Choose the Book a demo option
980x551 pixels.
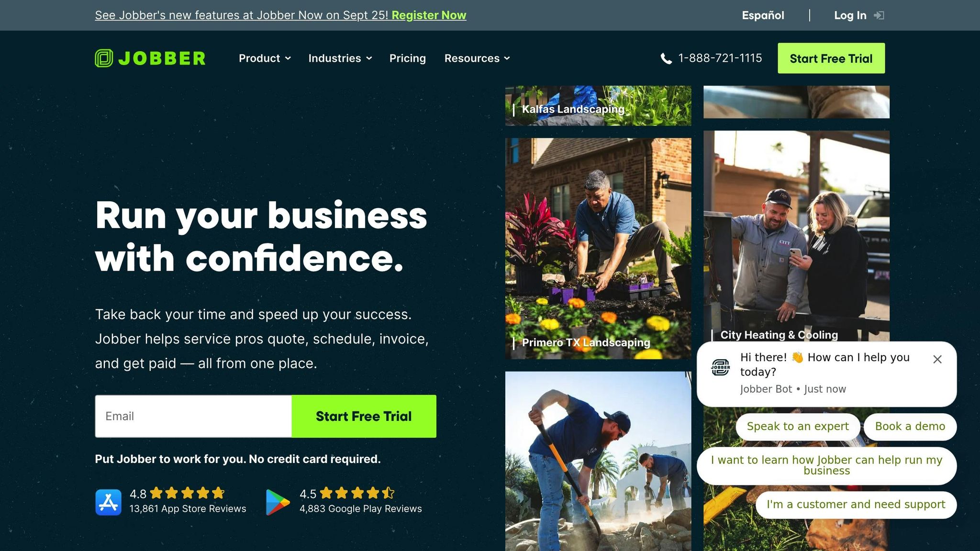910,427
